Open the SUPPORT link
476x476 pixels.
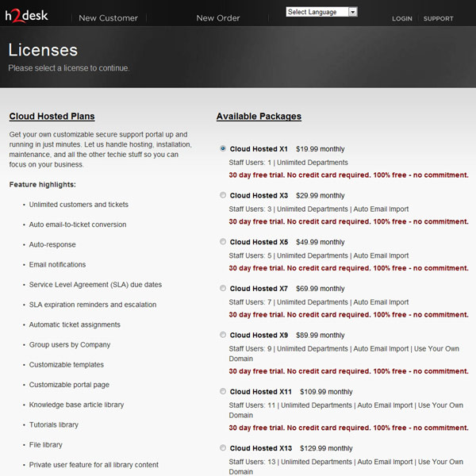pos(439,18)
